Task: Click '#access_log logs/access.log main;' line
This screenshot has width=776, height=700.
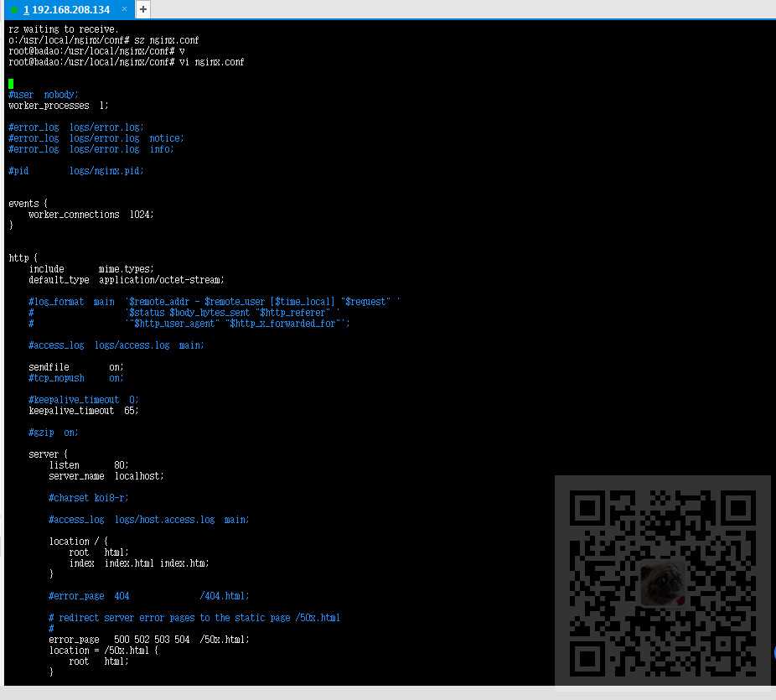Action: 116,345
